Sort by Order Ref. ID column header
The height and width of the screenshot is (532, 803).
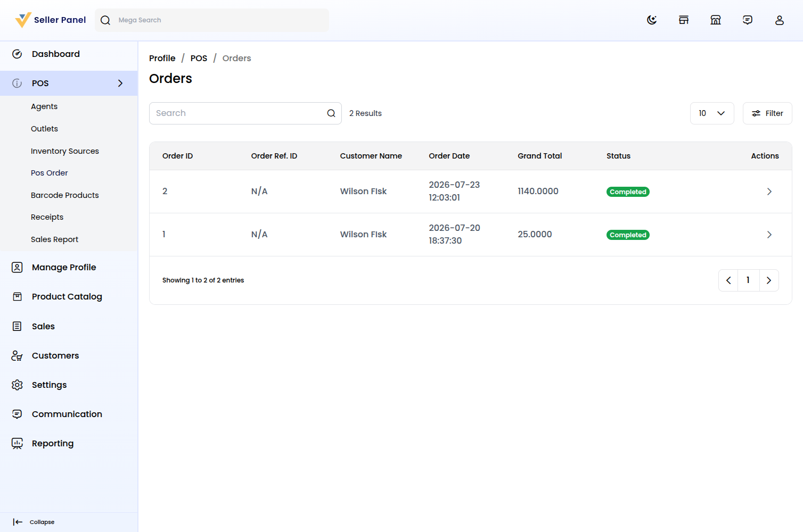coord(274,156)
